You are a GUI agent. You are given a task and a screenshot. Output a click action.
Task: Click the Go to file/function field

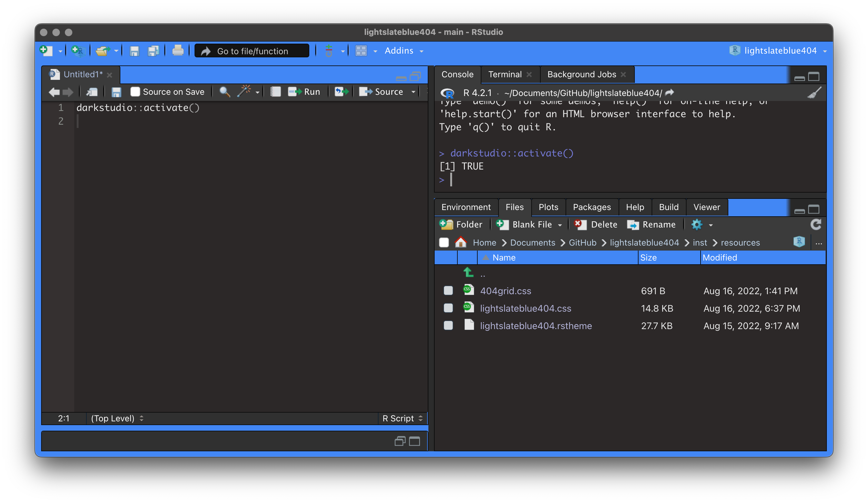(252, 51)
